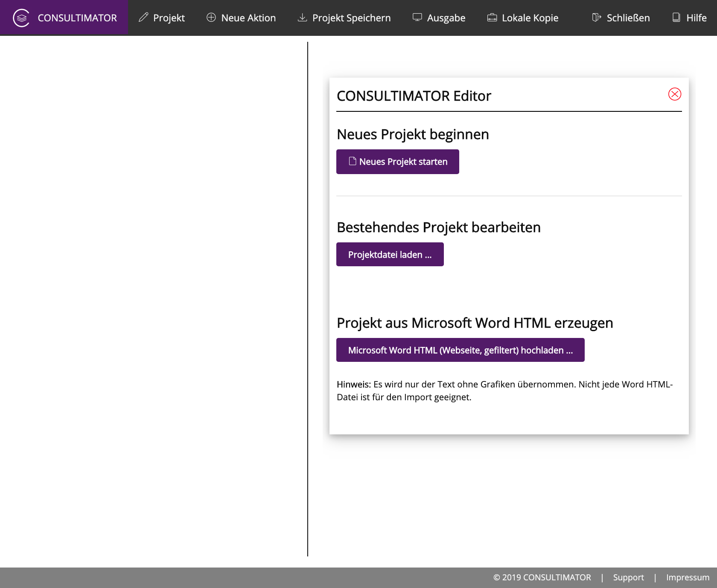717x588 pixels.
Task: Click the document icon in Neues Projekt starten
Action: pyautogui.click(x=353, y=161)
